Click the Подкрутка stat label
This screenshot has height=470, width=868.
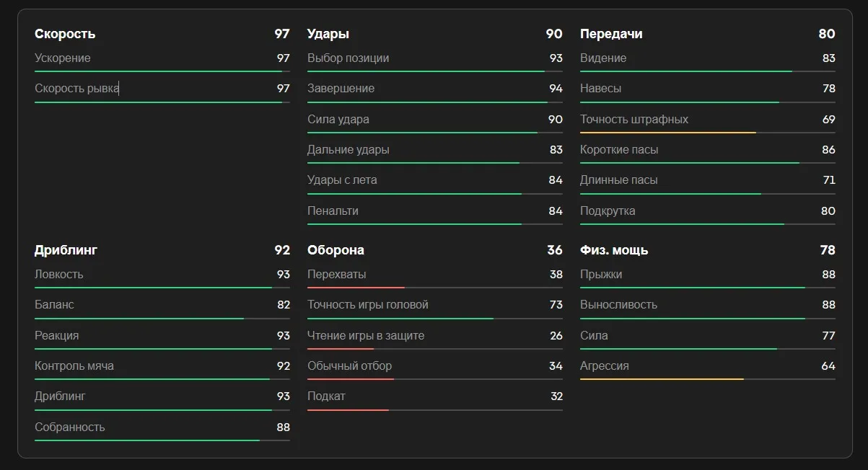[x=608, y=211]
